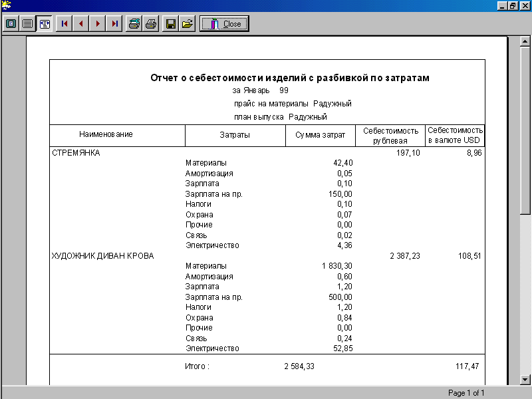Click the 'Page 1 of 1' status text
The image size is (532, 399).
[x=466, y=393]
